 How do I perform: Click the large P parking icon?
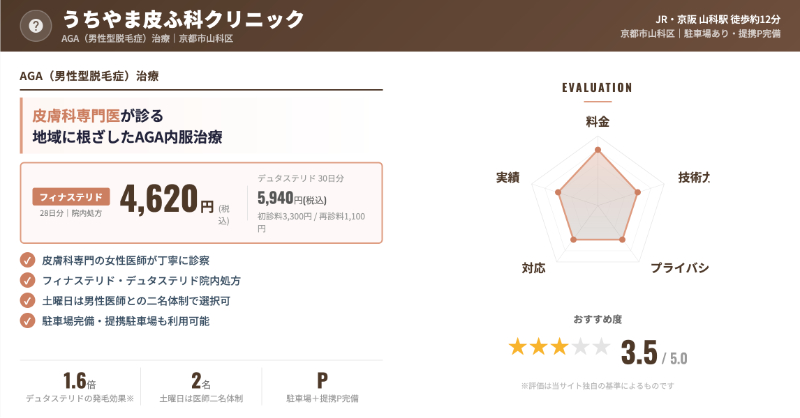[322, 380]
